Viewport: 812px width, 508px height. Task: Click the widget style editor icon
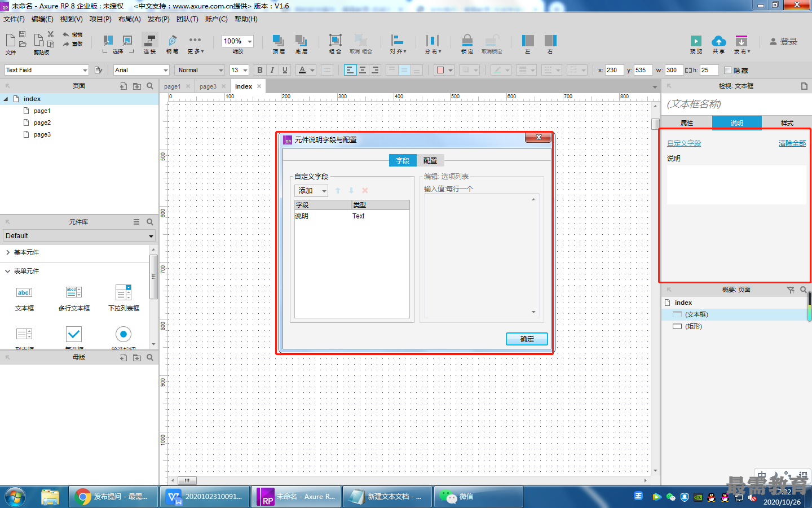[98, 70]
